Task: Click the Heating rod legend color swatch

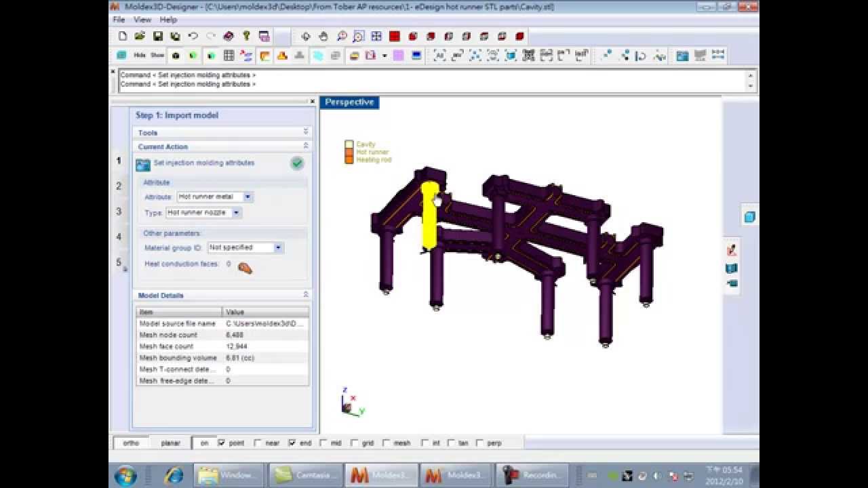Action: tap(349, 160)
